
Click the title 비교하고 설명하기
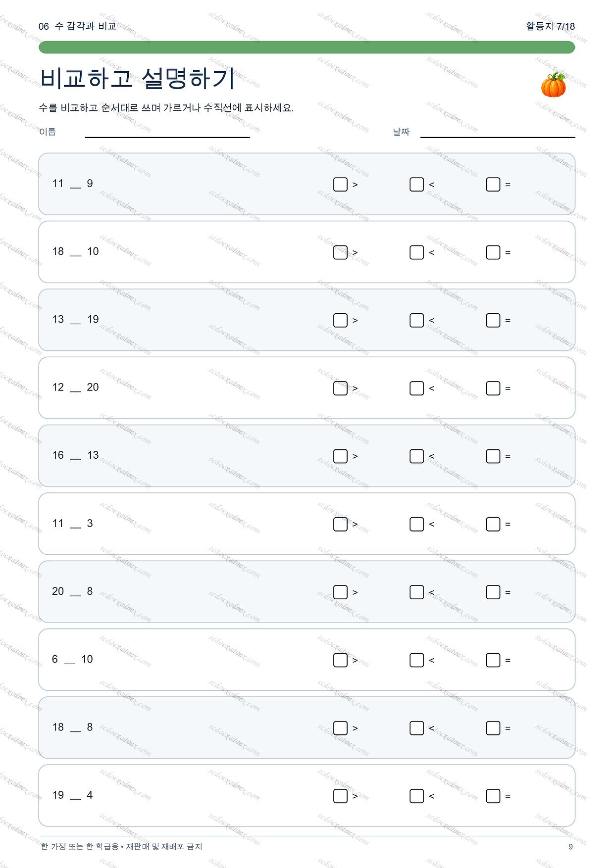point(137,79)
